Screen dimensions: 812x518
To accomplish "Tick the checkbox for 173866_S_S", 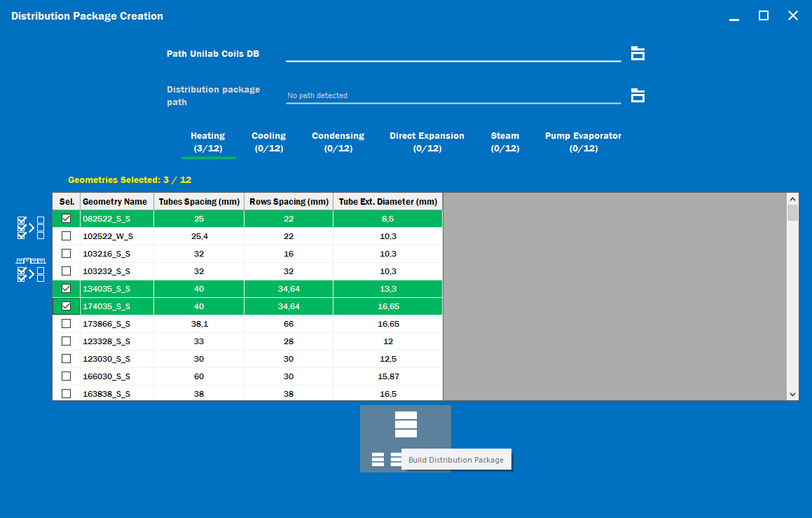I will coord(67,324).
